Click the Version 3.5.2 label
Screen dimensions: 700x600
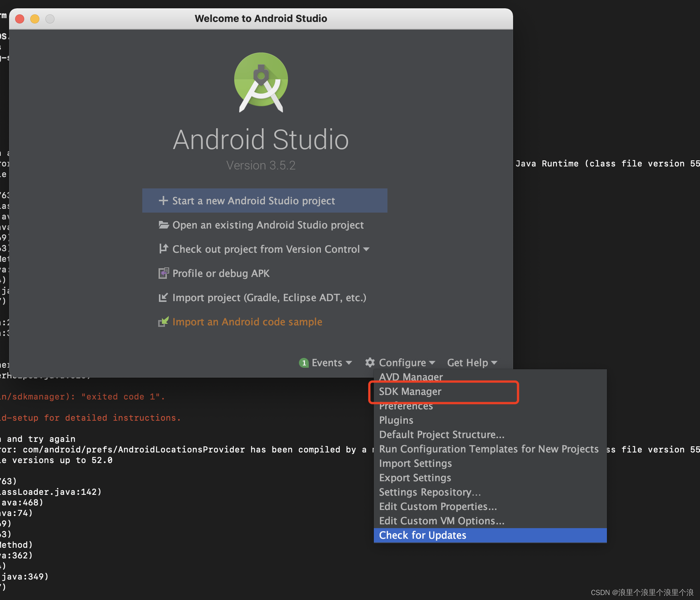[261, 165]
